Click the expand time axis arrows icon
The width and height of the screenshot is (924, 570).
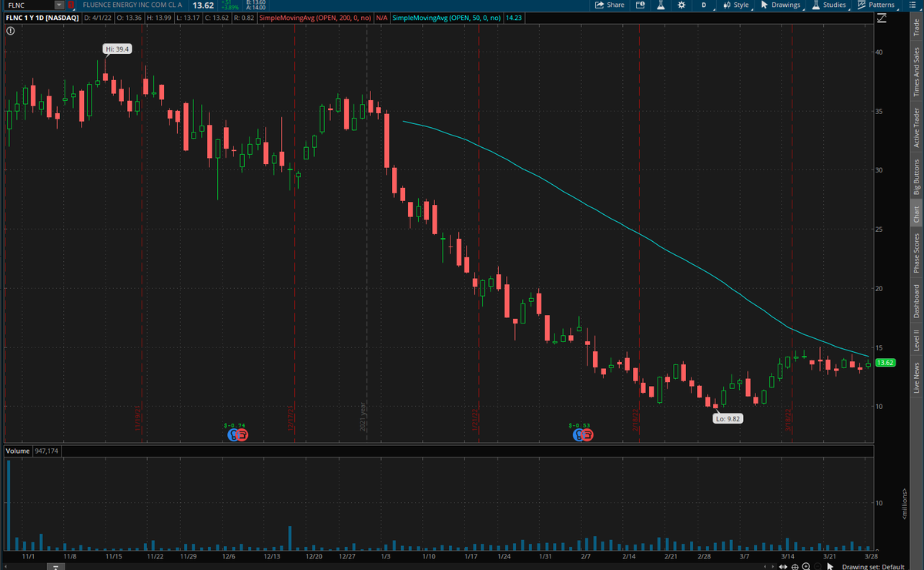pyautogui.click(x=785, y=566)
